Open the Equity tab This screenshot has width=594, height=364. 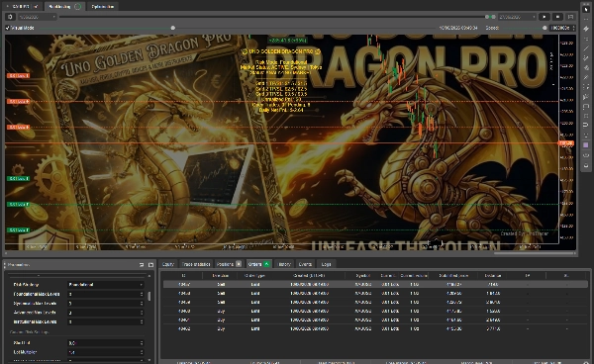[168, 264]
